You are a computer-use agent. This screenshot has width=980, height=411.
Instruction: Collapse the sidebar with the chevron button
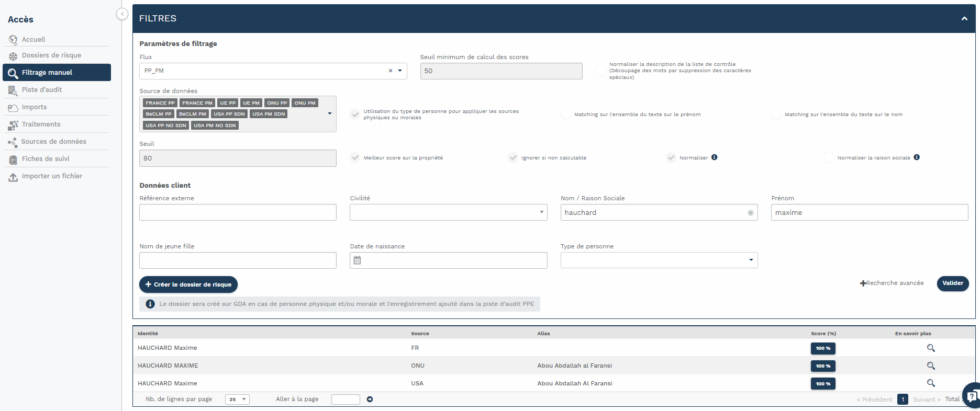[122, 14]
